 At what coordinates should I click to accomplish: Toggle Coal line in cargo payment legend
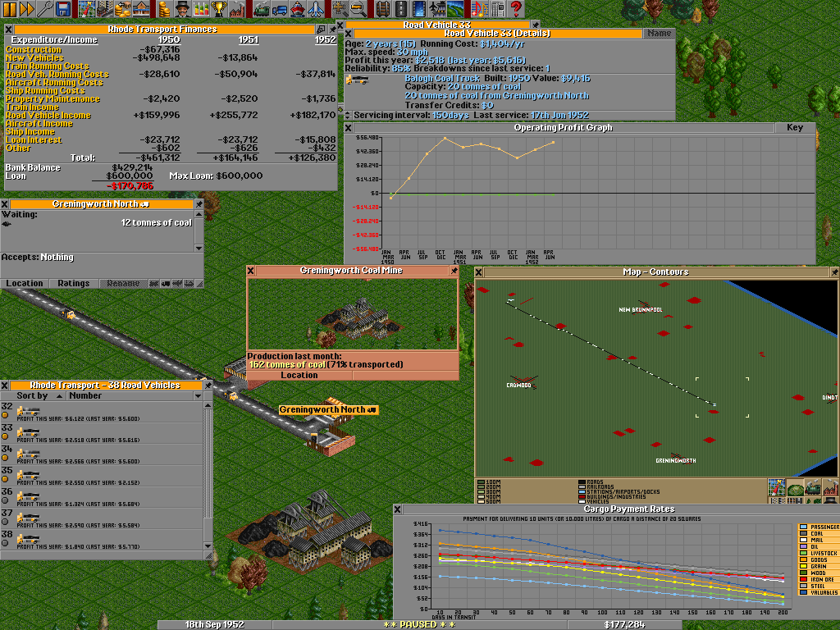pyautogui.click(x=819, y=533)
